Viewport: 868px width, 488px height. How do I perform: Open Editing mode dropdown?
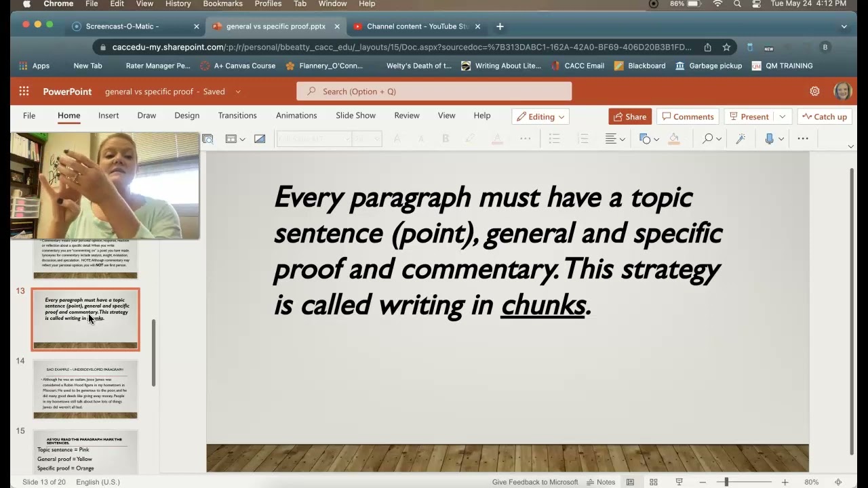click(540, 117)
